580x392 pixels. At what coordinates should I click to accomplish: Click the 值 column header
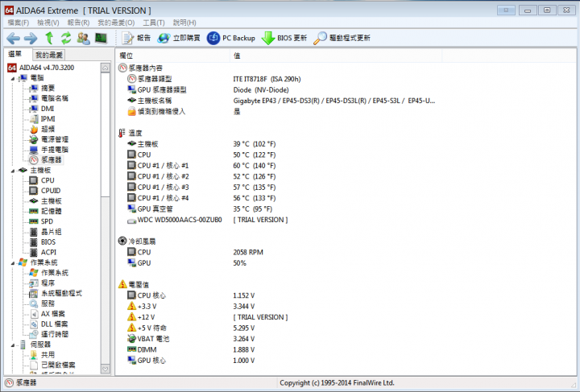click(336, 56)
